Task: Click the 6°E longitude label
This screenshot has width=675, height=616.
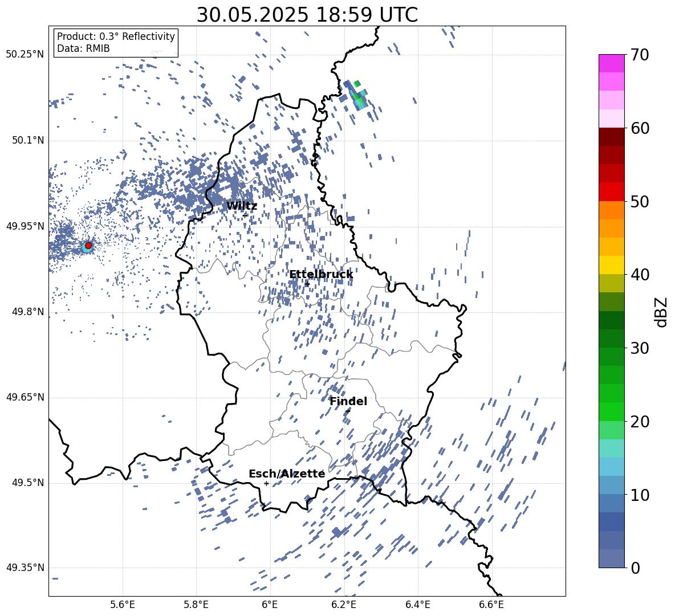Action: pyautogui.click(x=270, y=605)
